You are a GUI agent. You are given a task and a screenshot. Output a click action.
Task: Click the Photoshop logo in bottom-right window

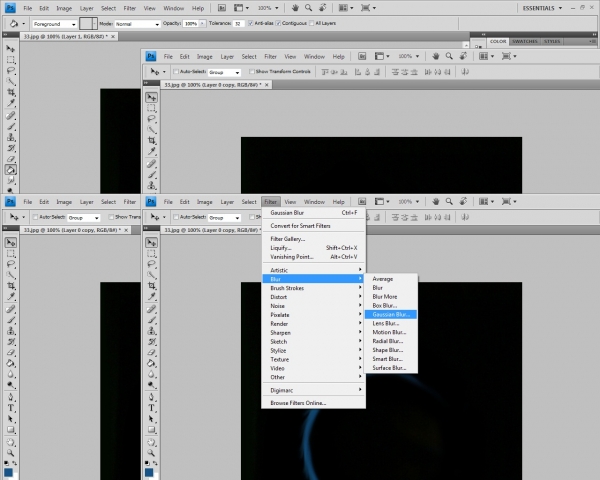[151, 201]
